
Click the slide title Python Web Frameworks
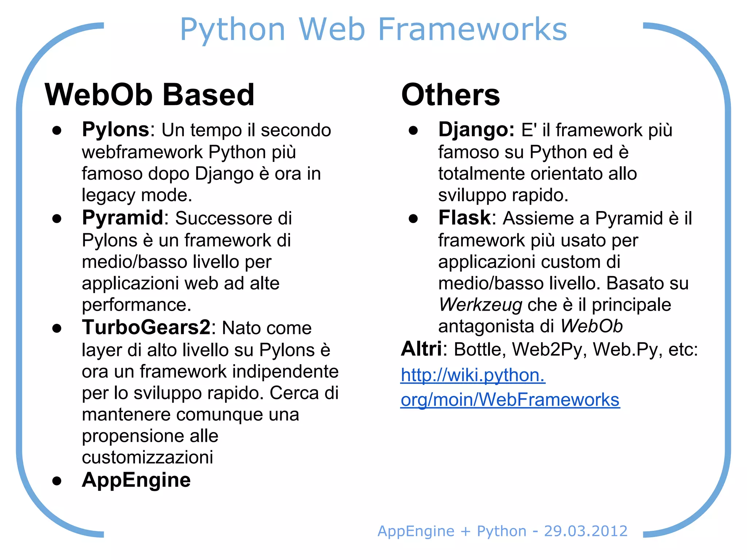click(373, 30)
